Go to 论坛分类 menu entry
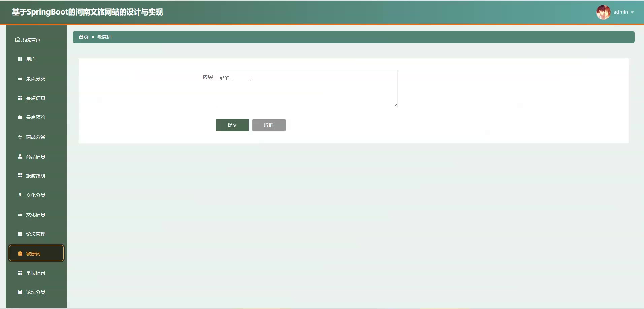 click(x=36, y=292)
